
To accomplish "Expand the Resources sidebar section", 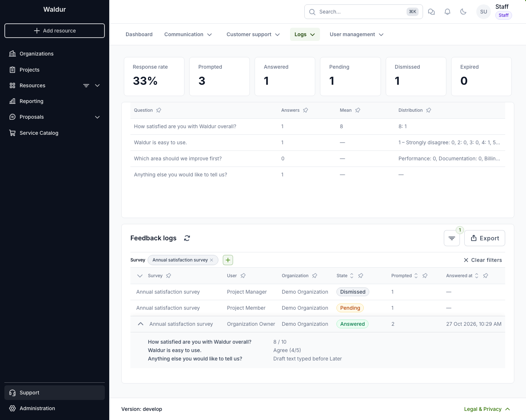I will click(97, 85).
